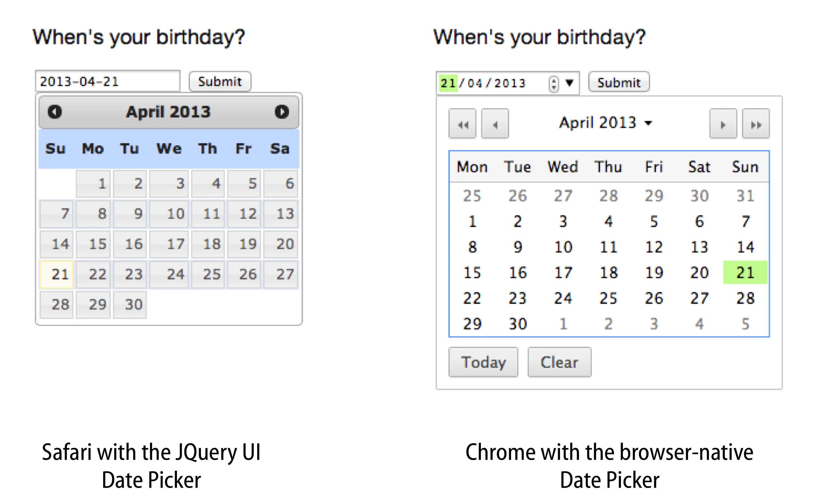Click the year 2013 segment in date field
Screen dimensions: 820x504
(510, 83)
